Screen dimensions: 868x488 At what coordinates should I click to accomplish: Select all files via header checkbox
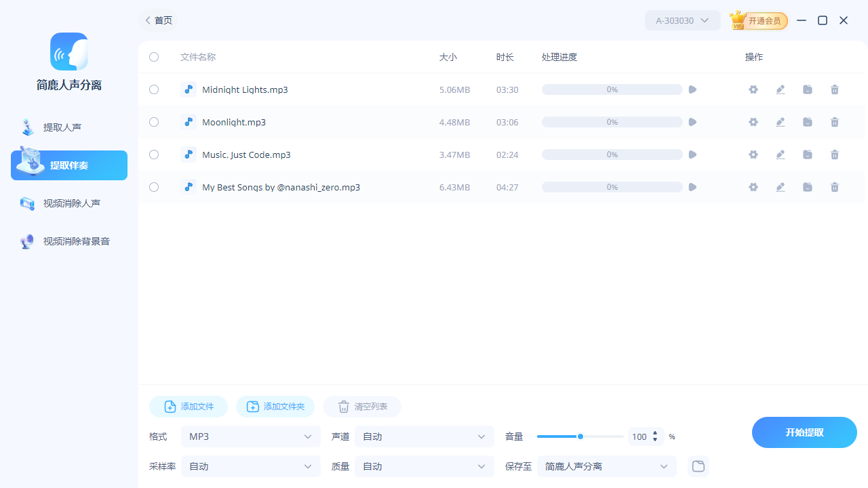coord(153,57)
